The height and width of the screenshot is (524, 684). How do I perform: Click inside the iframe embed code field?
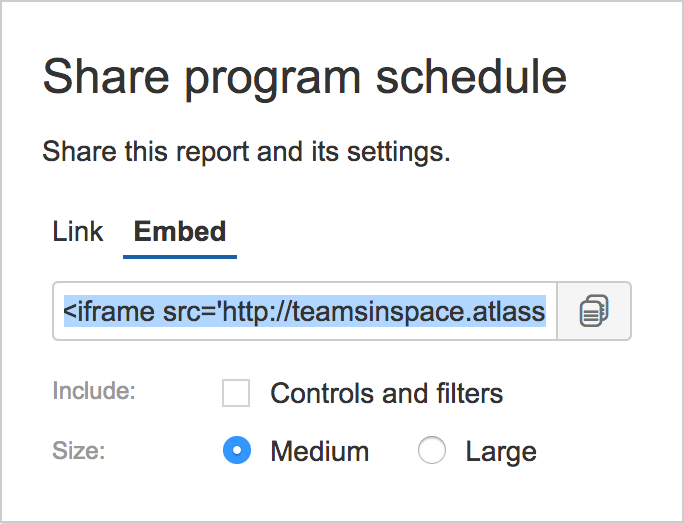click(x=305, y=311)
